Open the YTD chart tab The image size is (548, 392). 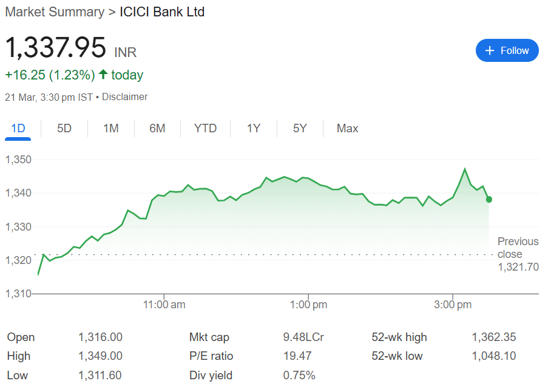pyautogui.click(x=206, y=128)
